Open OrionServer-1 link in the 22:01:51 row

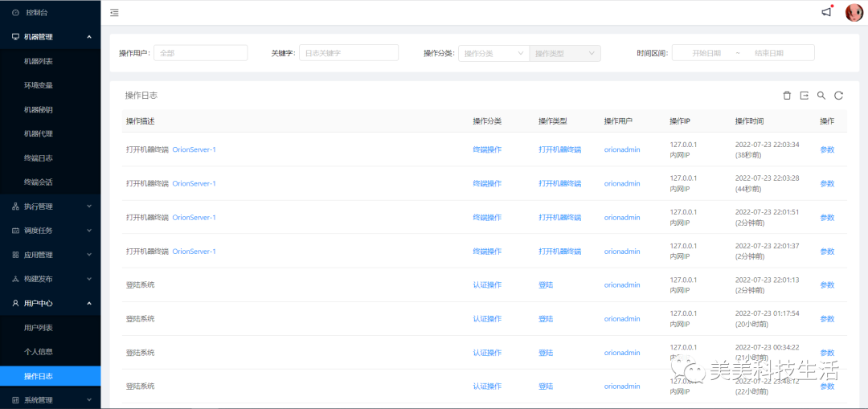(x=194, y=218)
